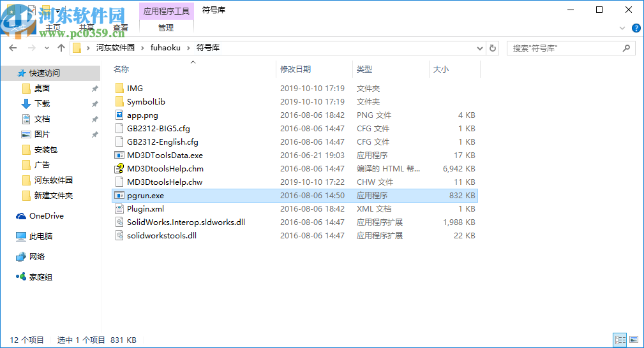Click the search magnifier icon

click(x=626, y=48)
